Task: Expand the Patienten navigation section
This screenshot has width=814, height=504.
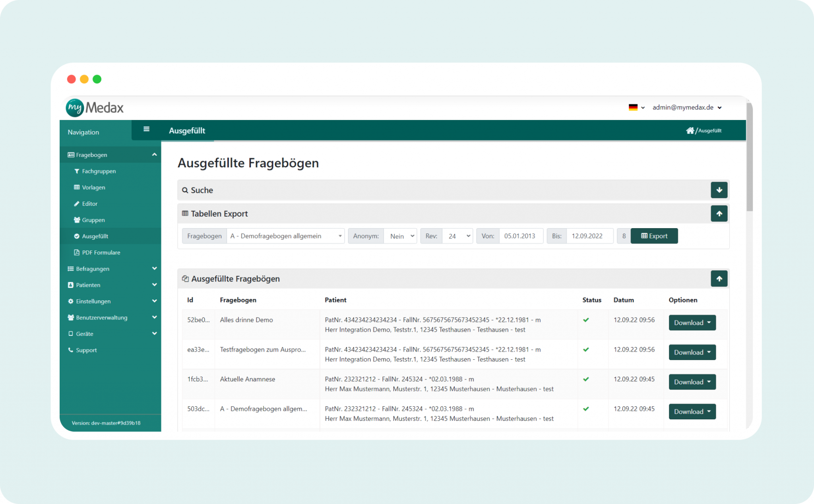Action: click(110, 285)
